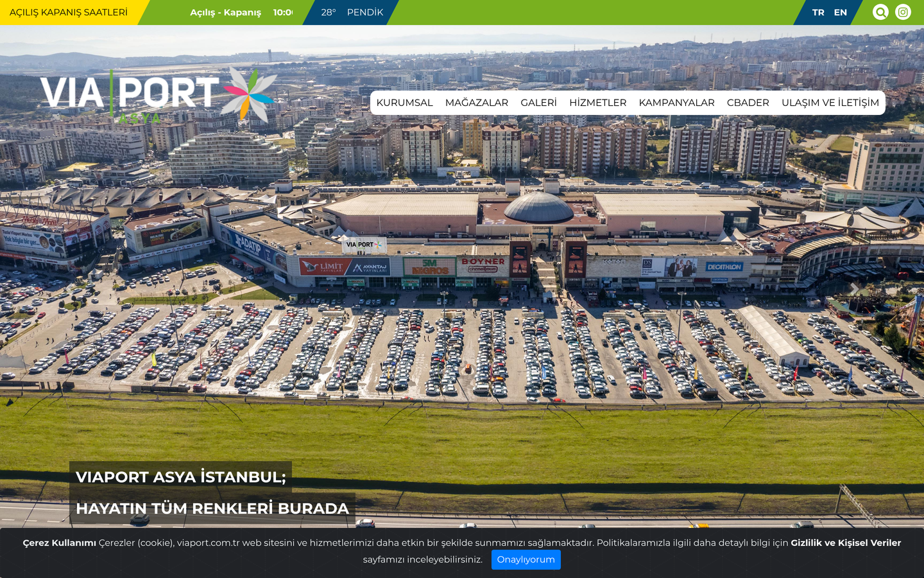Accept cookies with the Onaylıyorum button
924x578 pixels.
point(526,559)
